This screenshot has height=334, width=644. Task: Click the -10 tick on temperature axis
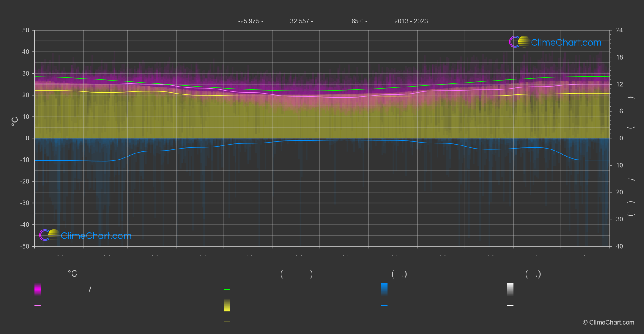click(x=25, y=160)
